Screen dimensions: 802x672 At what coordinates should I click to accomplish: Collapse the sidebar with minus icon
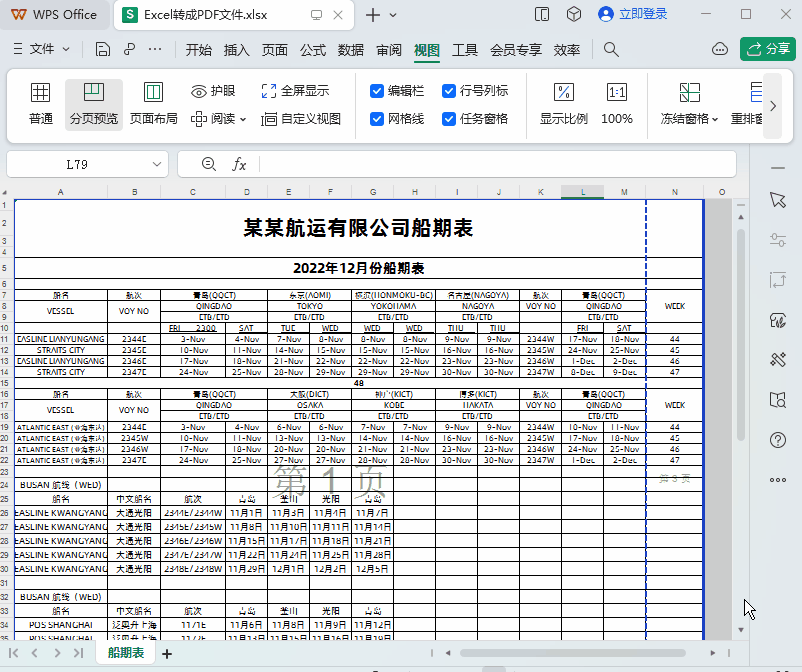click(777, 168)
